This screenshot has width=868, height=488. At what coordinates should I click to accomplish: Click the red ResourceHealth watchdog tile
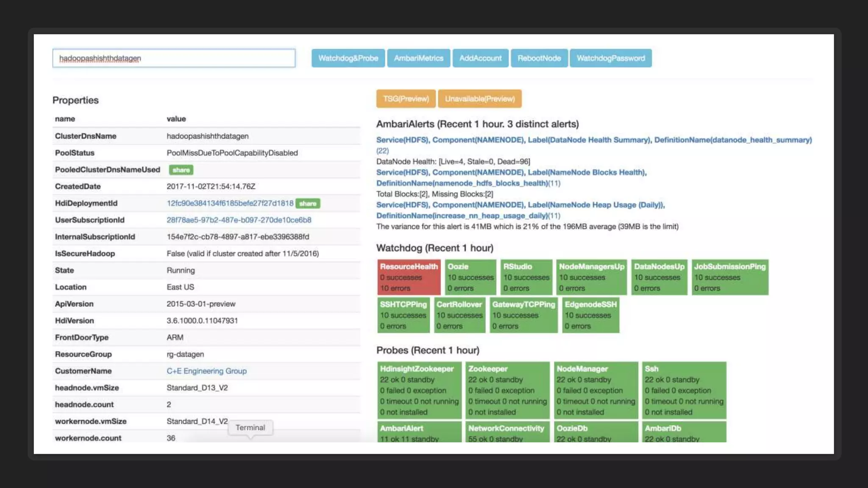coord(409,277)
